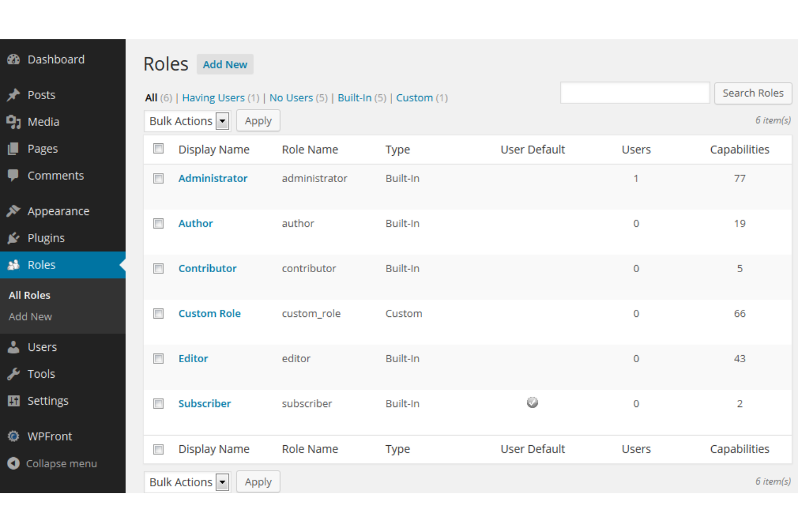The height and width of the screenshot is (532, 798).
Task: Open the Dashboard via its sidebar icon
Action: 13,59
